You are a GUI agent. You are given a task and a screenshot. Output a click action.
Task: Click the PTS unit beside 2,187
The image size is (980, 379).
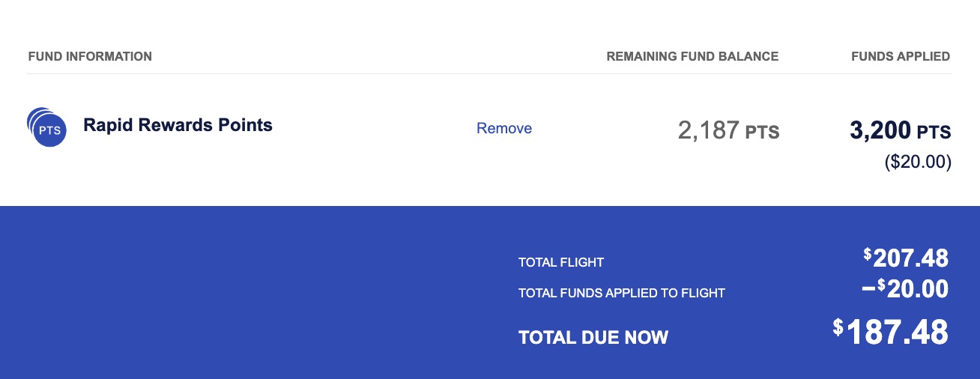[x=762, y=133]
